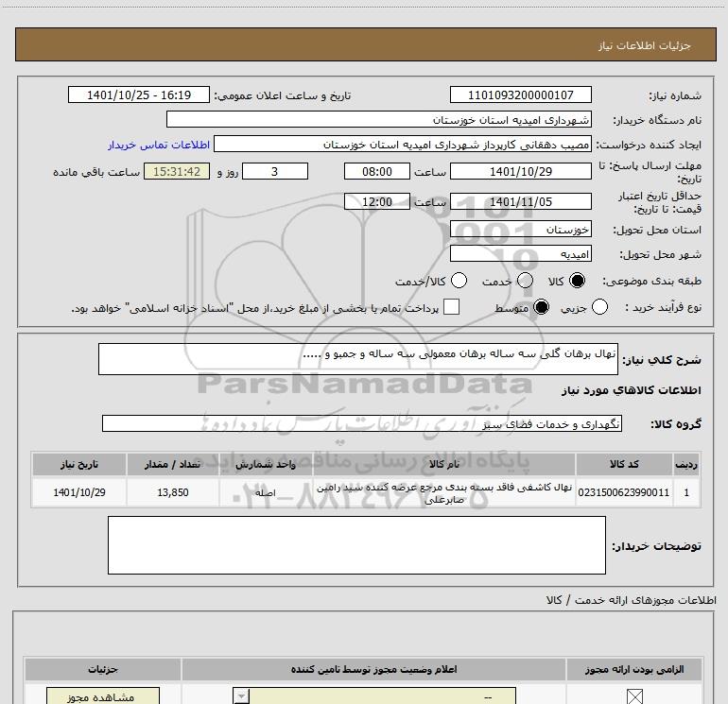Select the کالا/خدمت radio button

click(x=459, y=281)
